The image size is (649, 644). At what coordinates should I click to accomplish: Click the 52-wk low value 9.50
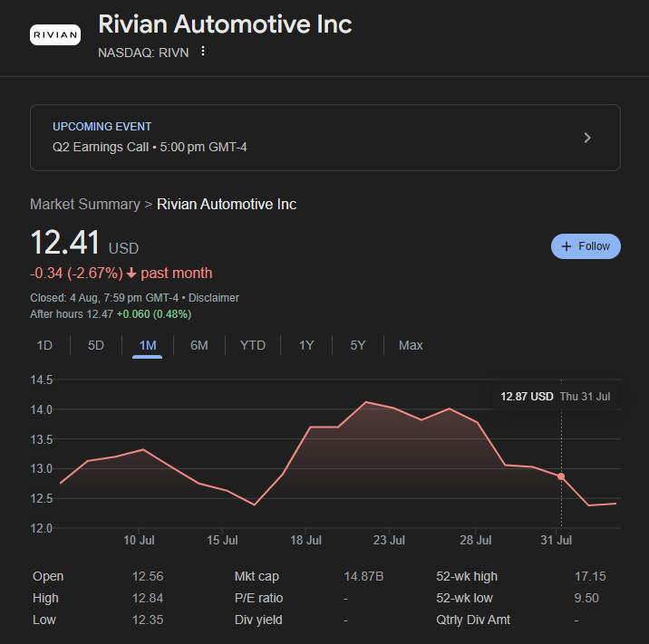[x=586, y=598]
